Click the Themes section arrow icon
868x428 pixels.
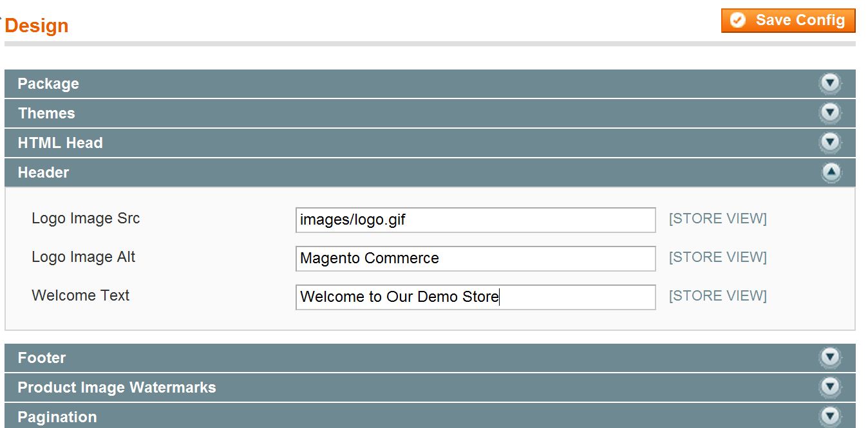coord(830,113)
